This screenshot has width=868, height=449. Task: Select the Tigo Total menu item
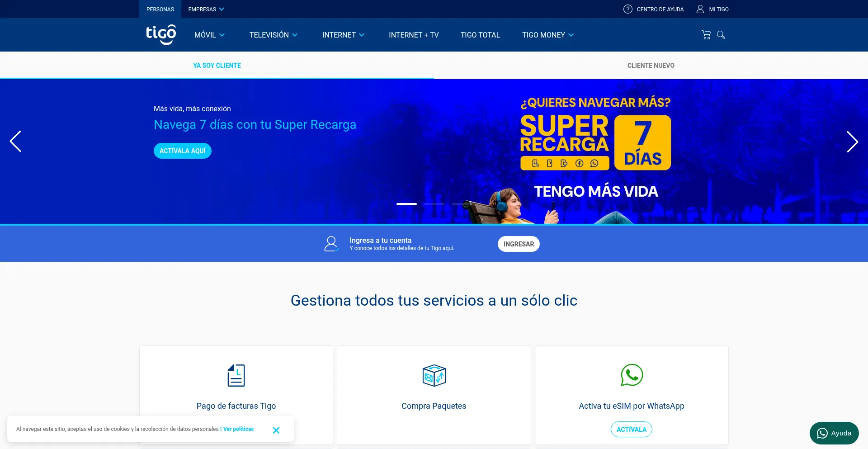tap(480, 35)
